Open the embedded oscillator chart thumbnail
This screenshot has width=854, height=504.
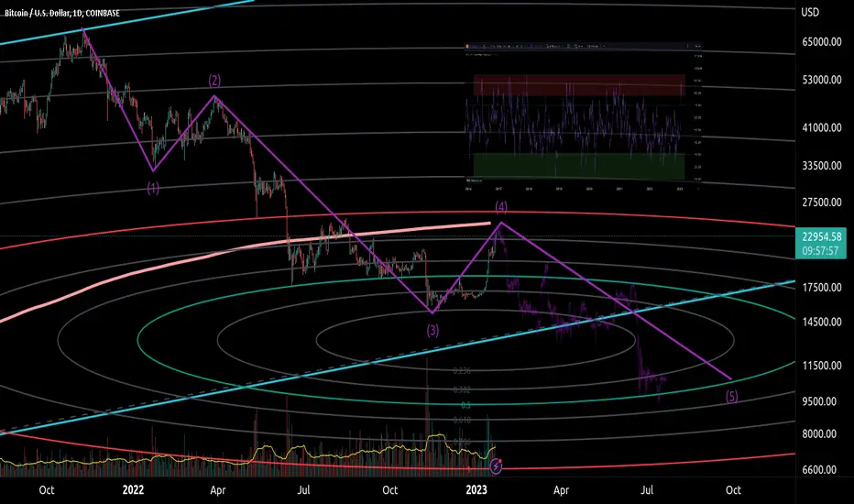point(584,117)
